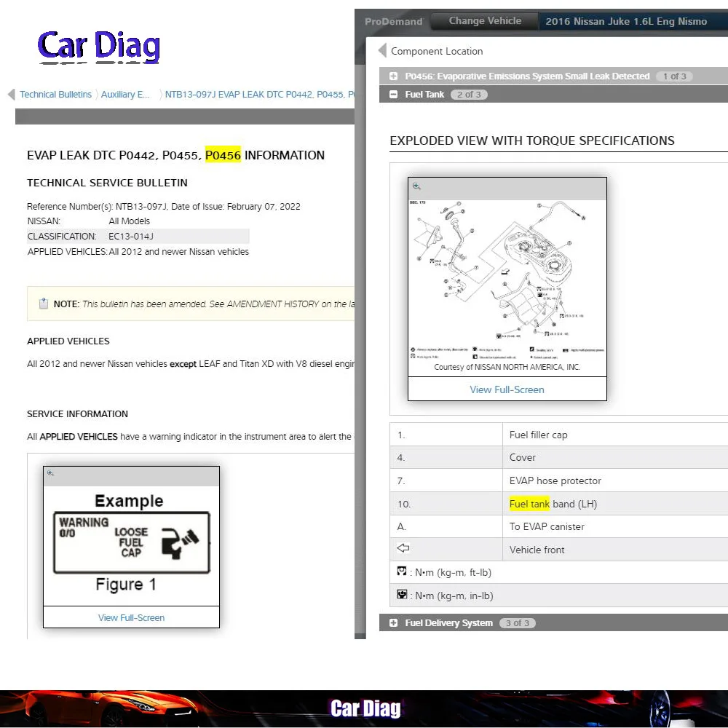Collapse the Fuel Tank section

(x=393, y=94)
